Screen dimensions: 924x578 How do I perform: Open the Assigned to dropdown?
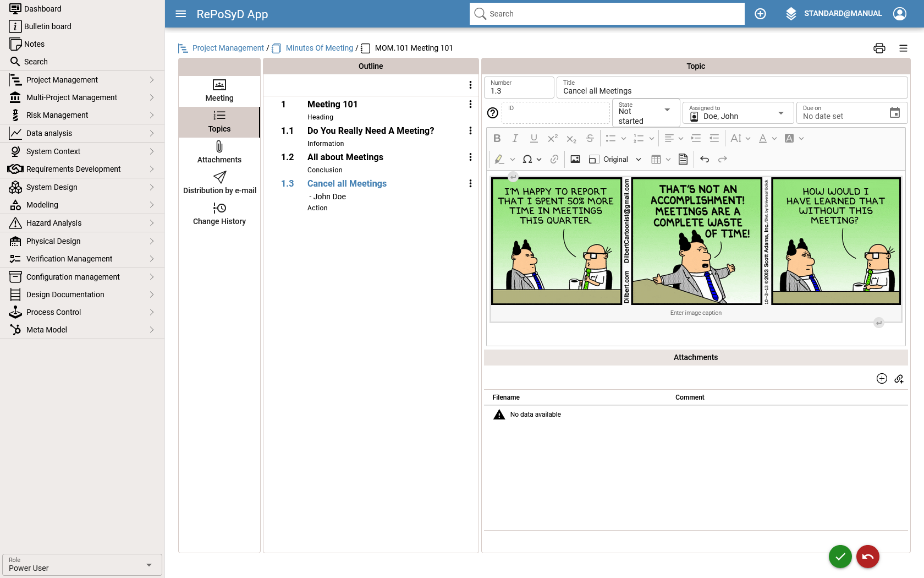coord(738,113)
